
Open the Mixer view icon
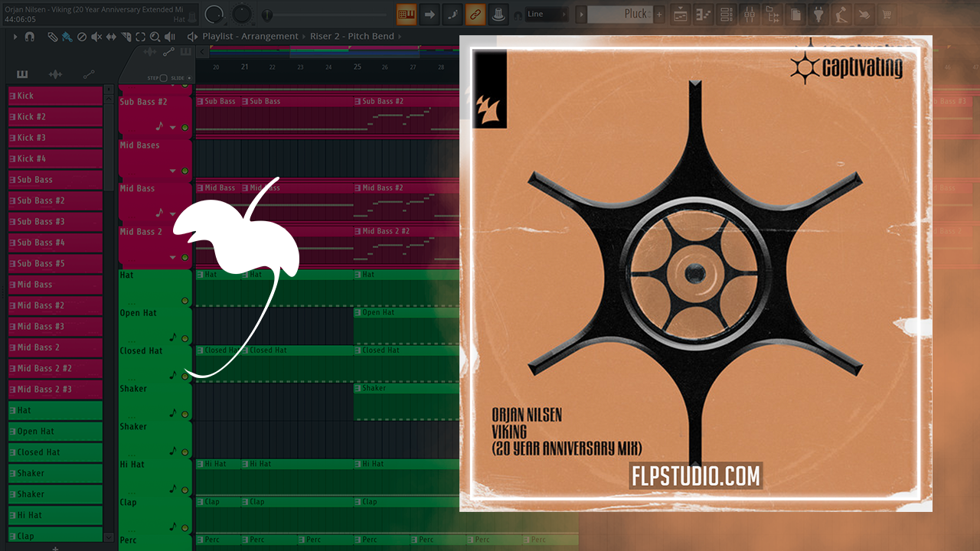click(x=750, y=14)
